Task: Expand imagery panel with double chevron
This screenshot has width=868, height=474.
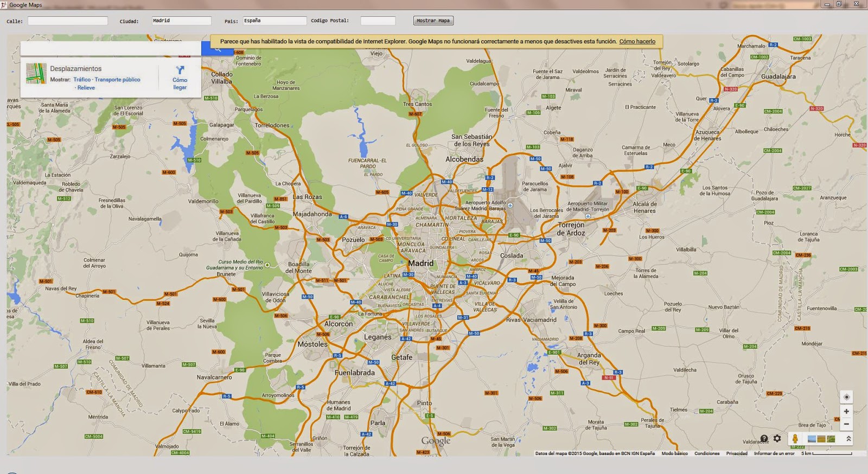Action: tap(848, 439)
